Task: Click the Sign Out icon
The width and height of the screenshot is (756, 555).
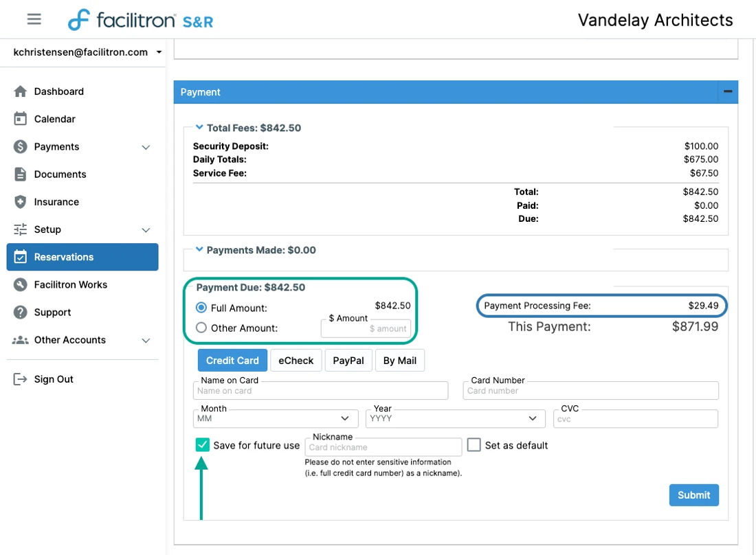Action: pos(20,379)
